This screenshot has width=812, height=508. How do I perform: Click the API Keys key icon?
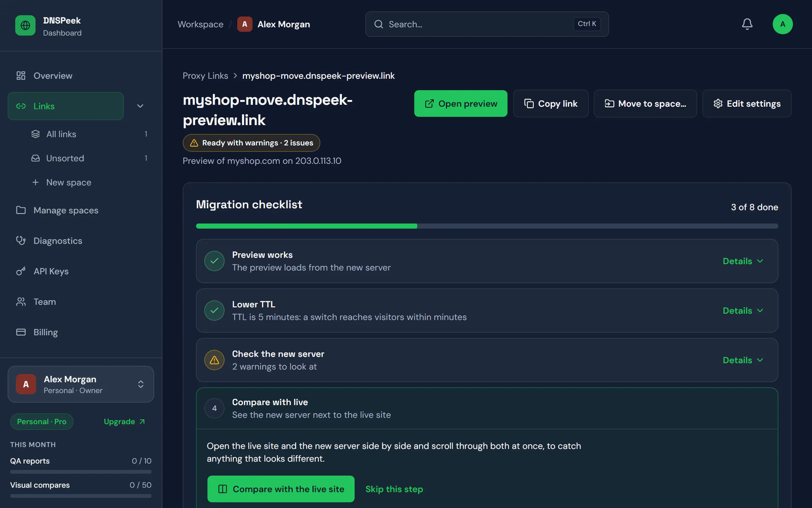[x=21, y=271]
